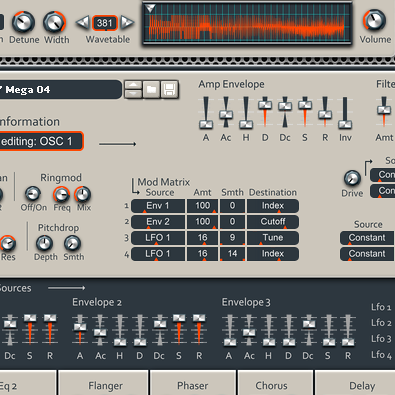Toggle the Ringmod Off/On knob
The width and height of the screenshot is (395, 395).
[33, 194]
